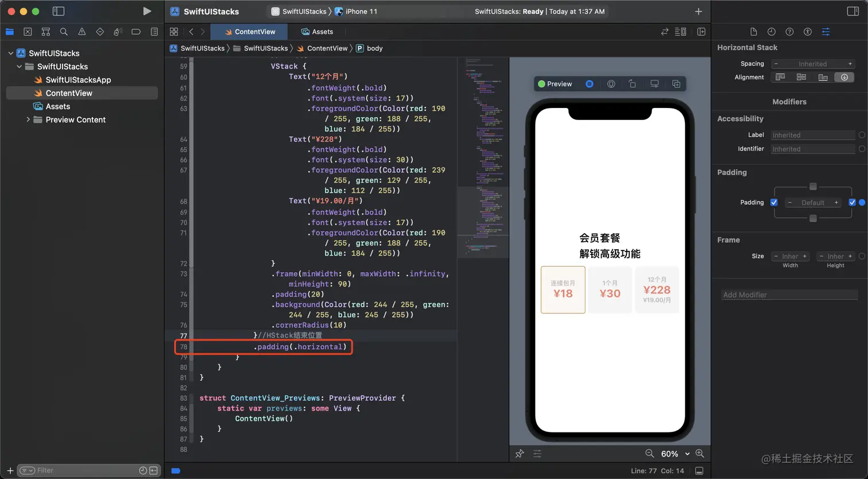868x479 pixels.
Task: Go back in editor history
Action: coord(191,32)
